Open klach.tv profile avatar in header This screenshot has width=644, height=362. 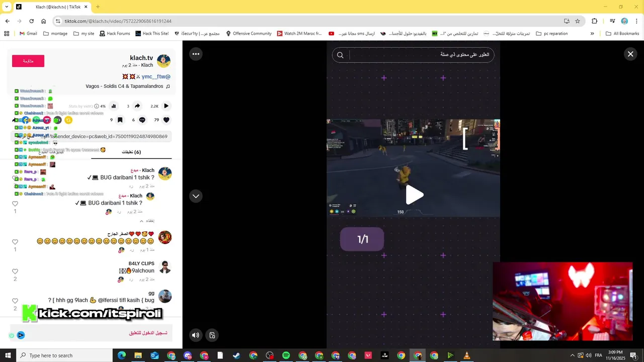coord(164,61)
